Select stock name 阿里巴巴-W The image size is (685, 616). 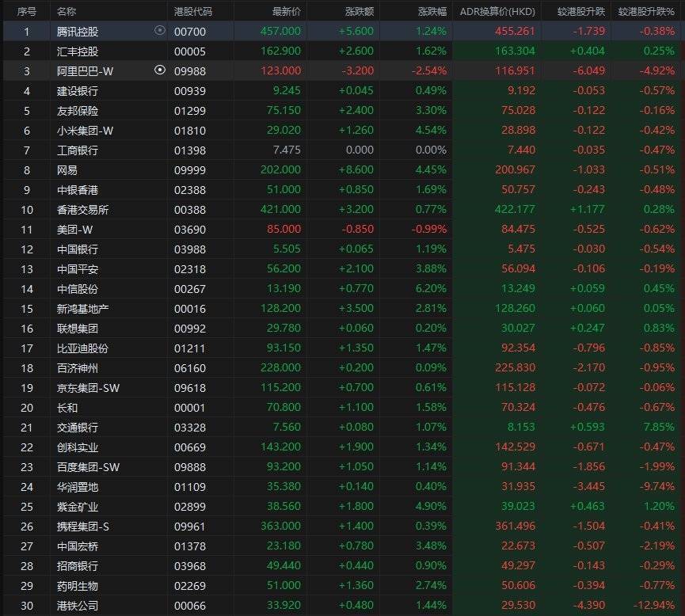(x=85, y=71)
